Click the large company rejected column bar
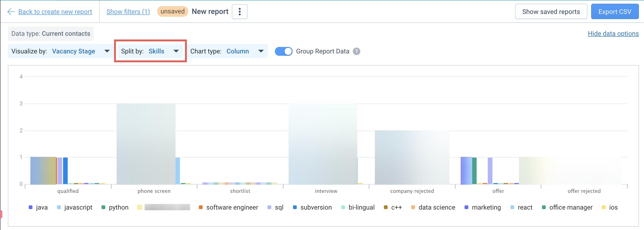Image resolution: width=644 pixels, height=230 pixels. point(412,158)
